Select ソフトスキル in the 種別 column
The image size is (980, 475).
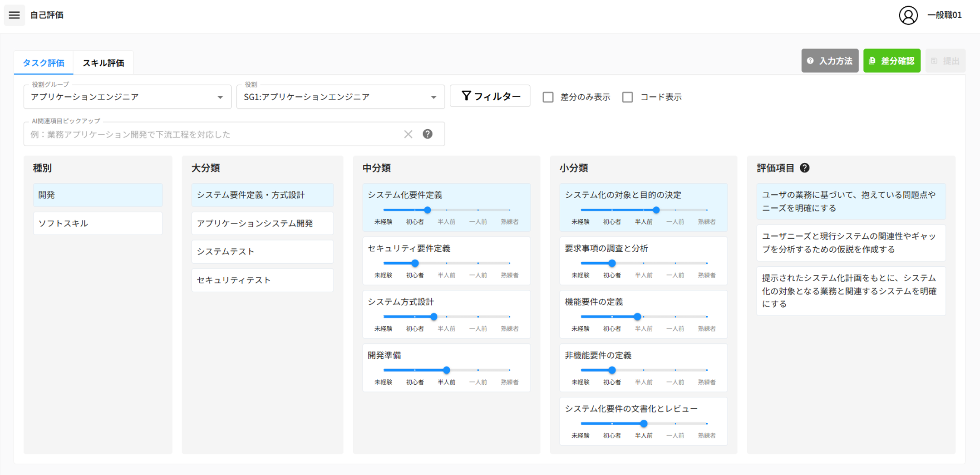98,223
